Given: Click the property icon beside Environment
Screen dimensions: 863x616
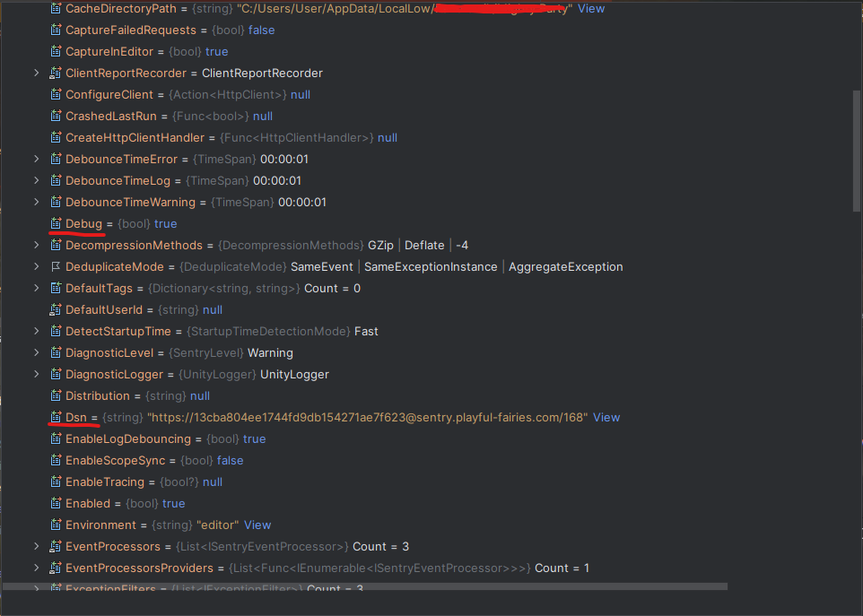Looking at the screenshot, I should click(x=56, y=525).
